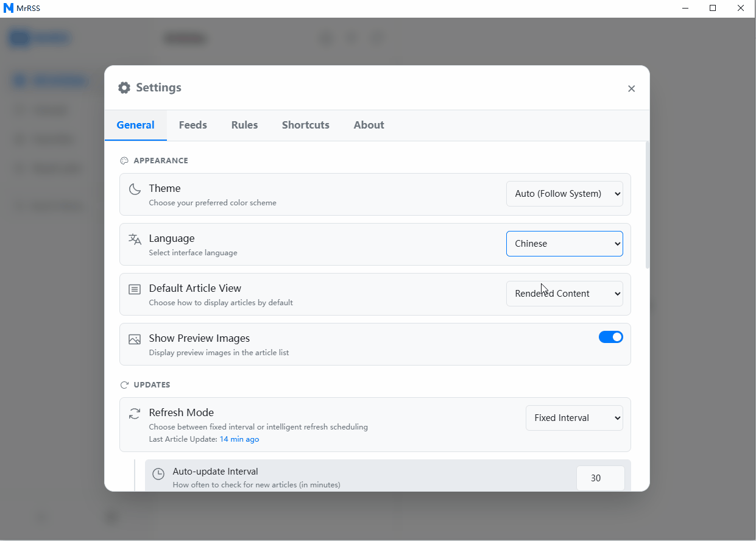756x541 pixels.
Task: Go to the About tab
Action: (369, 125)
